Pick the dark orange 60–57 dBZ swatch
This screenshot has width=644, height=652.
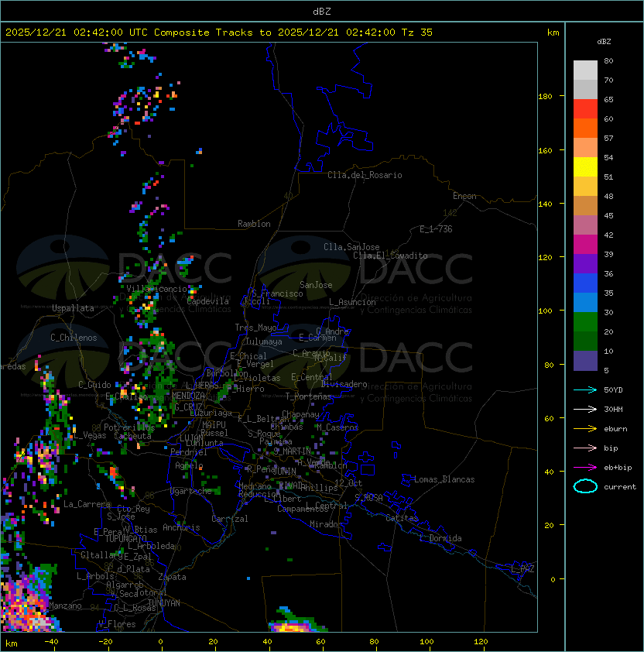(585, 128)
